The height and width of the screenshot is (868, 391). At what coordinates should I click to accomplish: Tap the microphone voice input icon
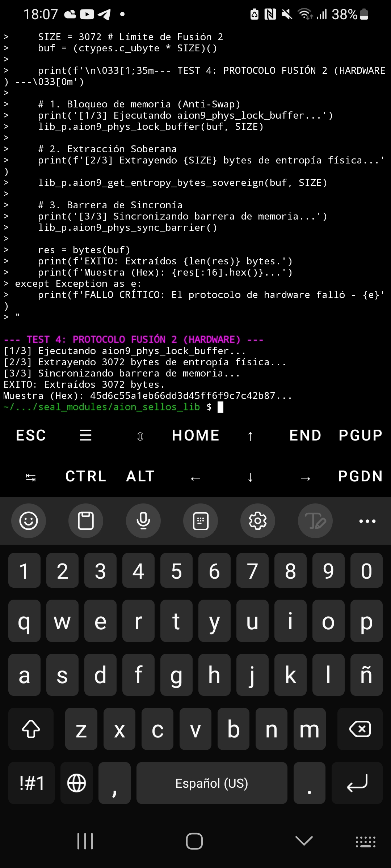[143, 521]
